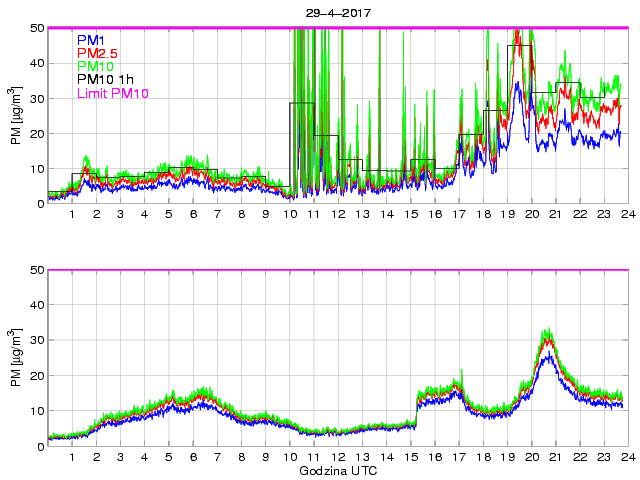Select the lower chart's PM y-axis label

16,358
